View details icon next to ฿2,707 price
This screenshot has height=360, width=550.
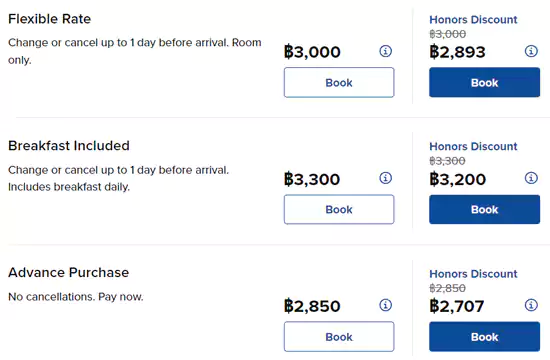531,305
